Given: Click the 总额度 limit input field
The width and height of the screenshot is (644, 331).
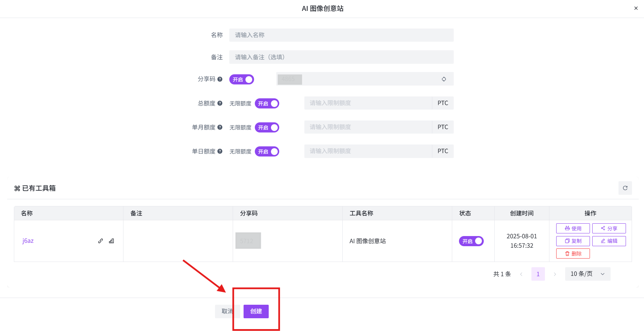Looking at the screenshot, I should tap(368, 103).
